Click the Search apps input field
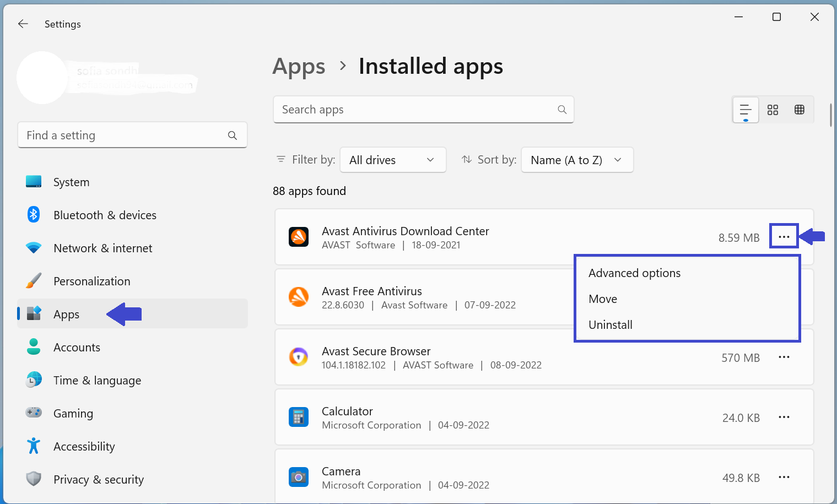Screen dimensions: 837x504 coord(413,110)
